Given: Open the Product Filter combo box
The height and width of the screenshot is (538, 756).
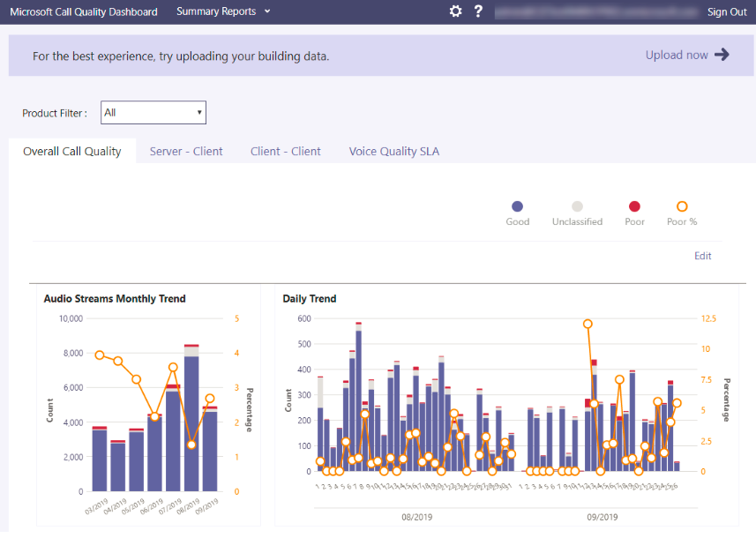Looking at the screenshot, I should pos(153,112).
